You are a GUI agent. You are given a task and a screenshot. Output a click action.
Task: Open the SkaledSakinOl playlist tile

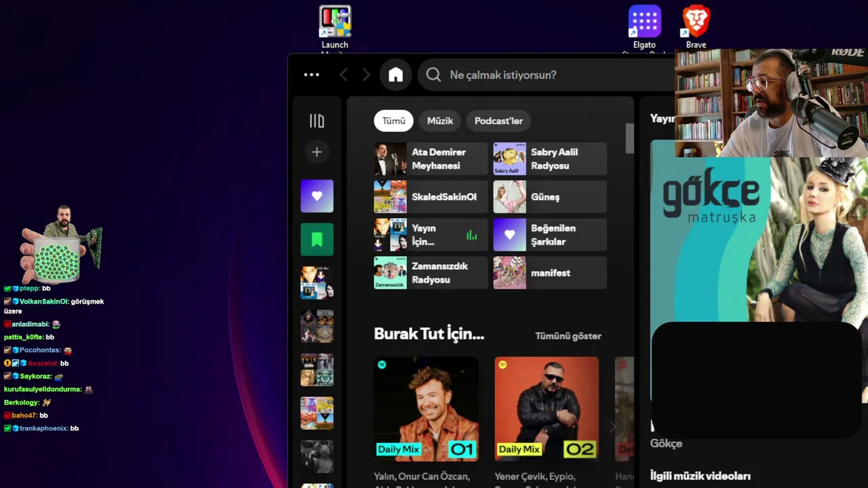[431, 197]
